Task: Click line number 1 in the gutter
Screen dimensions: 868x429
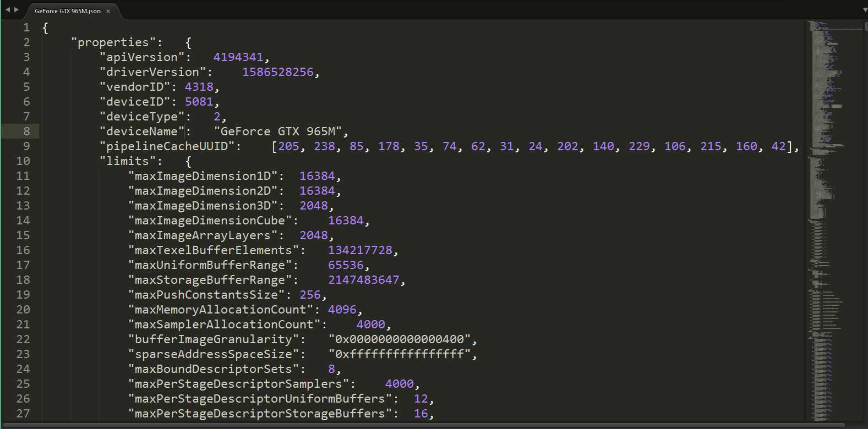Action: tap(26, 28)
